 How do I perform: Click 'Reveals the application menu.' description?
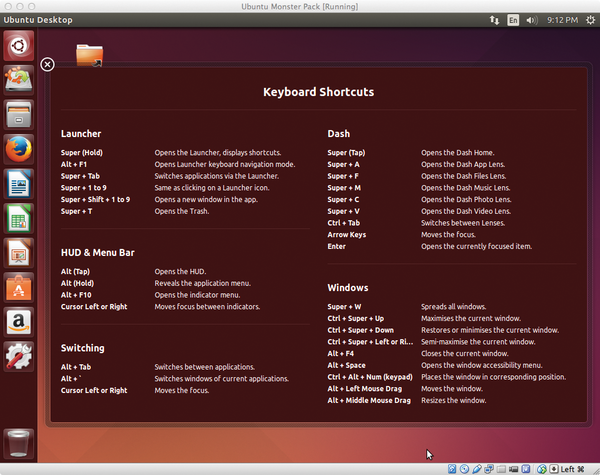(x=203, y=283)
